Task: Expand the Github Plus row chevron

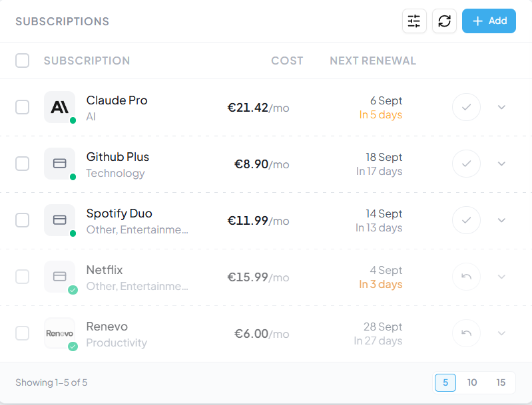Action: [501, 164]
